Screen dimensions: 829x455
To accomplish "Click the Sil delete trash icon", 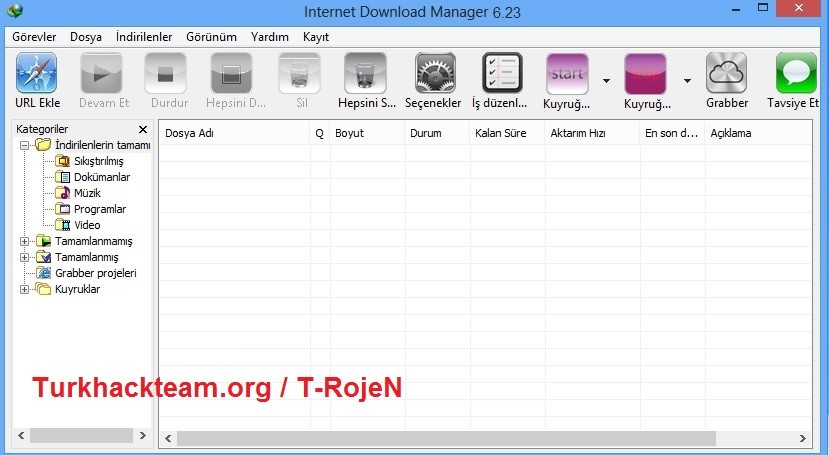I will 299,73.
